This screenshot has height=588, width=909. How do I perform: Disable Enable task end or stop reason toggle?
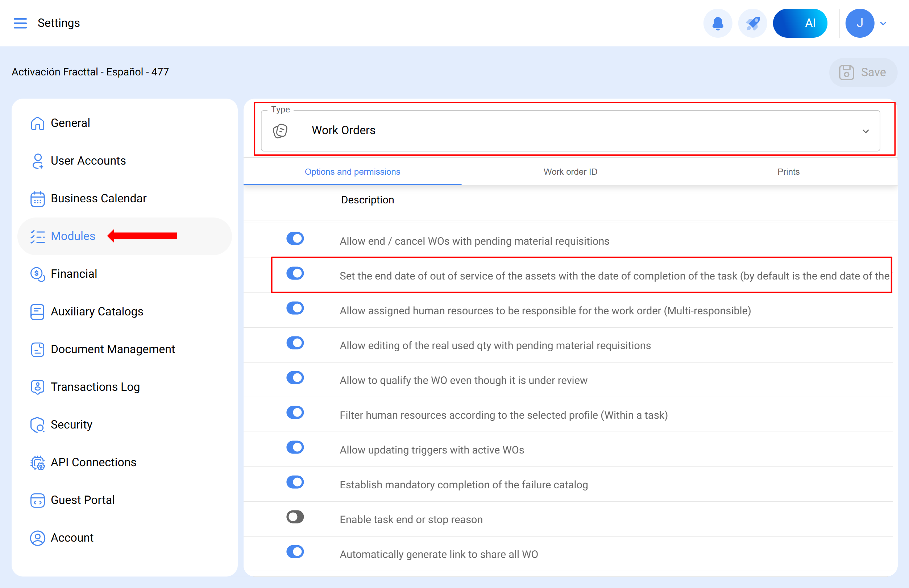(295, 517)
